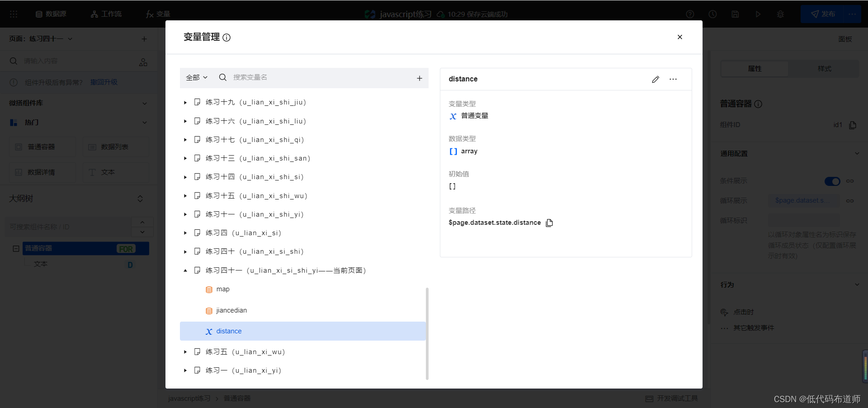
Task: Edit the distance variable with pencil icon
Action: click(x=656, y=79)
